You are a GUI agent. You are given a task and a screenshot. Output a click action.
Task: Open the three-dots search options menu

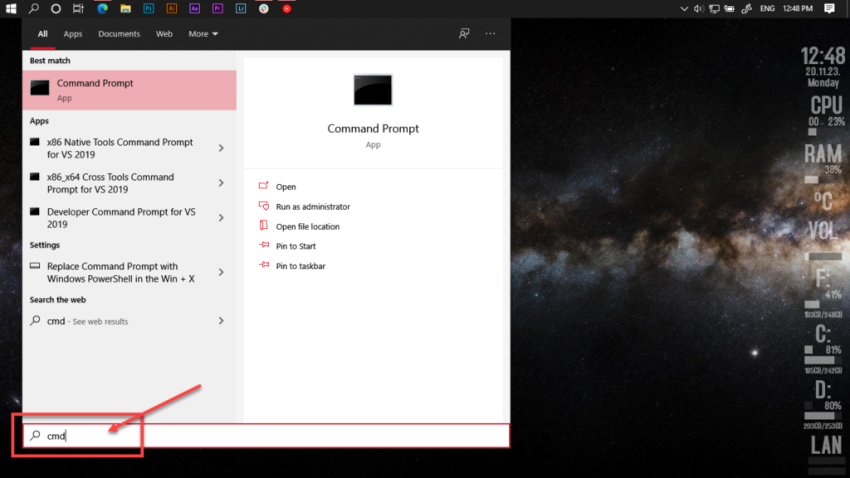[x=490, y=34]
